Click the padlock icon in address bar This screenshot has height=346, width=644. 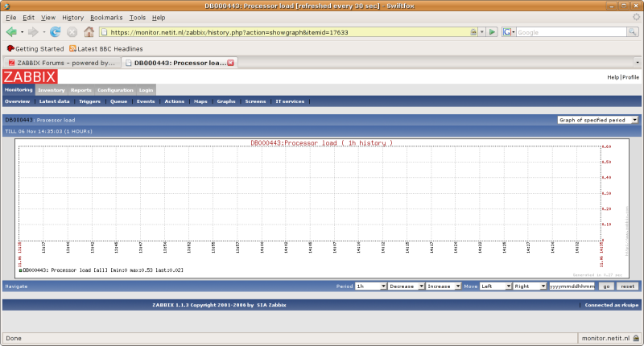473,32
